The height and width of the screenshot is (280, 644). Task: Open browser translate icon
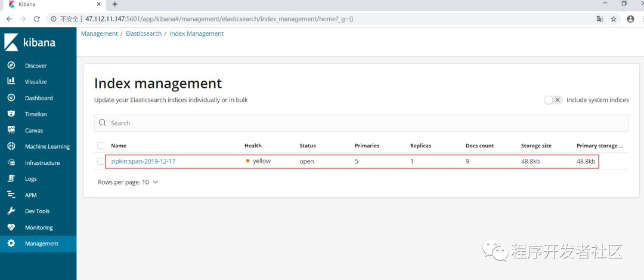[600, 19]
